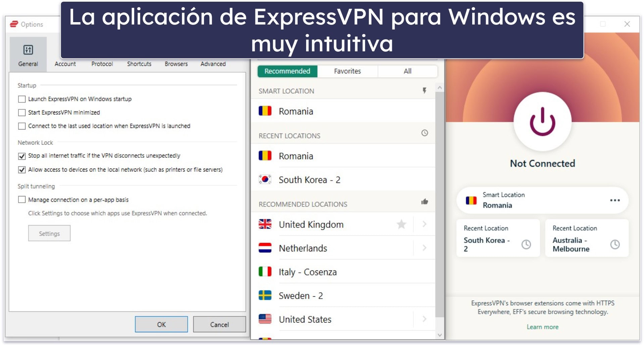The image size is (644, 345).
Task: Open the Learn more link
Action: pyautogui.click(x=542, y=327)
